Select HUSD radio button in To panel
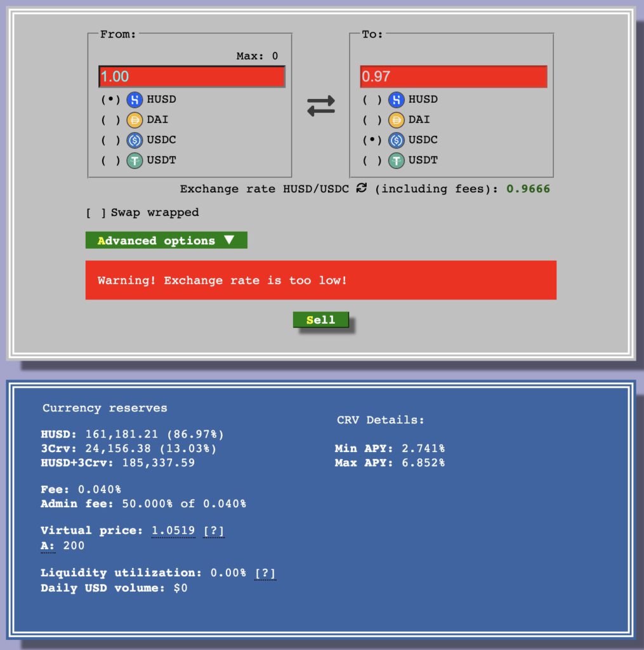The image size is (644, 650). click(372, 100)
